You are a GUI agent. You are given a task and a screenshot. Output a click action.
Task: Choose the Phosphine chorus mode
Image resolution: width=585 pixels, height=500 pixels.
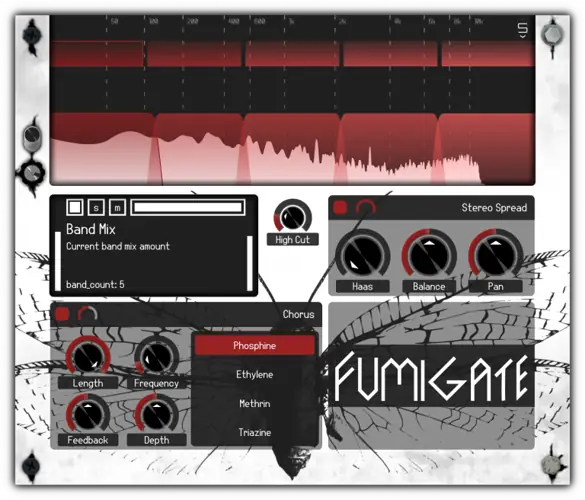point(255,346)
